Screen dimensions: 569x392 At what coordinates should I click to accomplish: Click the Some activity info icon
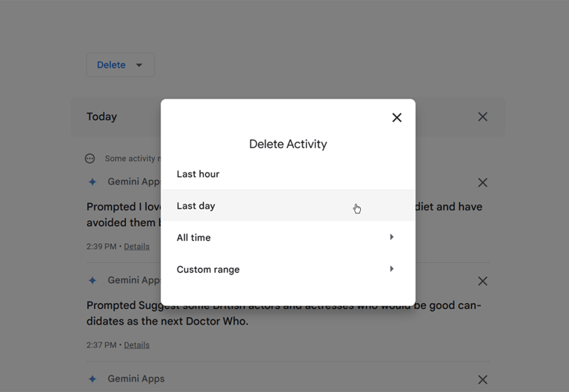click(x=90, y=159)
